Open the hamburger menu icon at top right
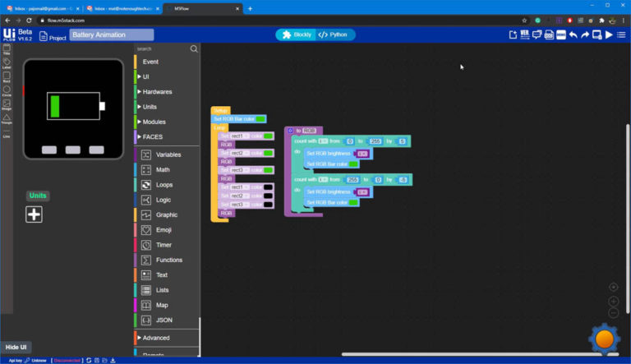631x364 pixels. (x=621, y=35)
